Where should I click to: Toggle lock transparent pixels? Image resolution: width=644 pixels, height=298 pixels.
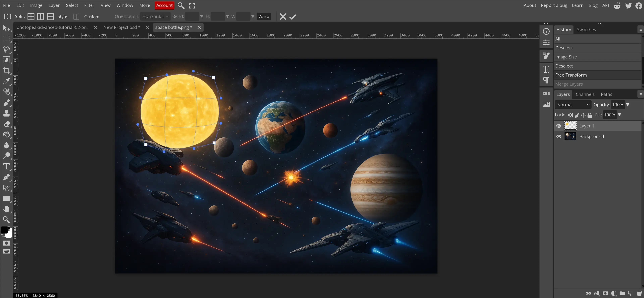[x=570, y=115]
